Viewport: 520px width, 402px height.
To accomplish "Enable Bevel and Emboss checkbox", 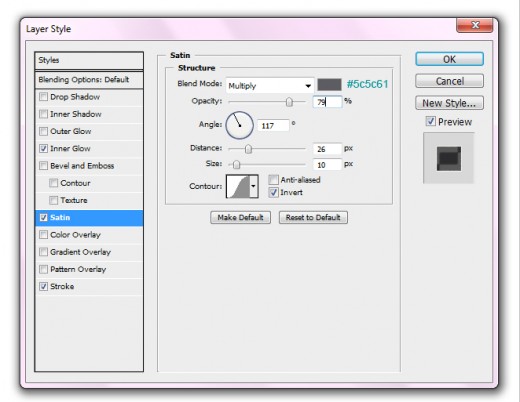I will (43, 166).
